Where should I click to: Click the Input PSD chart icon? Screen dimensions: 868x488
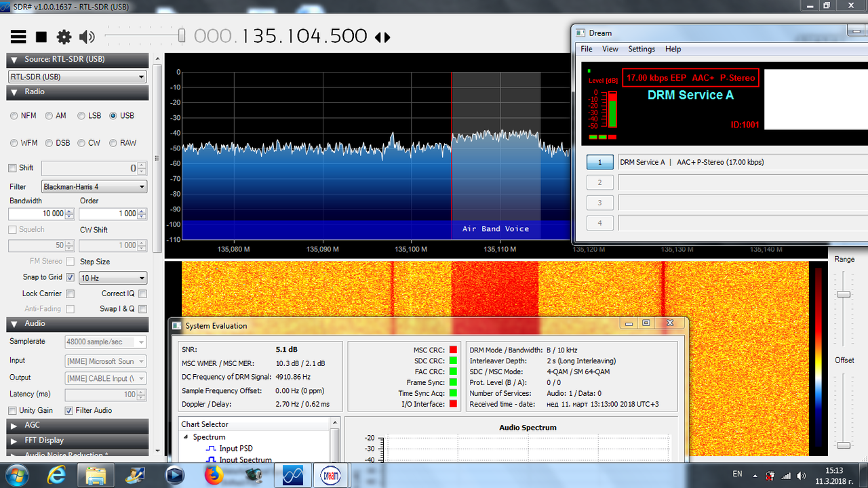(x=211, y=449)
